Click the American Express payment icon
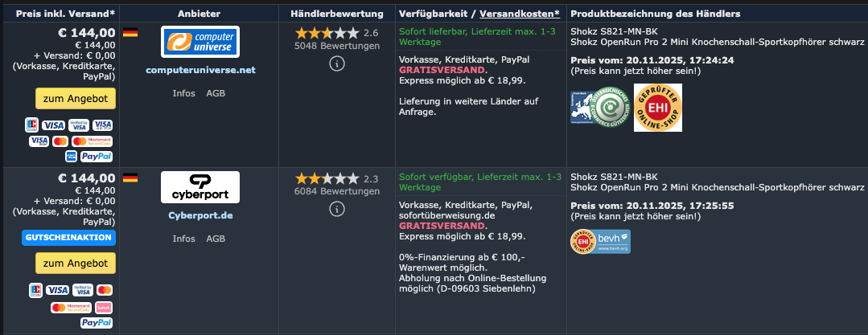 [70, 156]
